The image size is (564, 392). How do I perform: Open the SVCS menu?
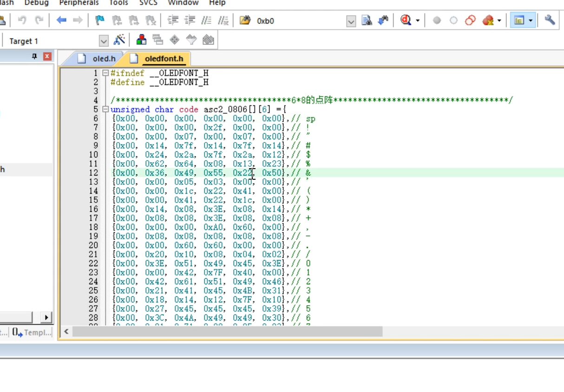(x=148, y=3)
